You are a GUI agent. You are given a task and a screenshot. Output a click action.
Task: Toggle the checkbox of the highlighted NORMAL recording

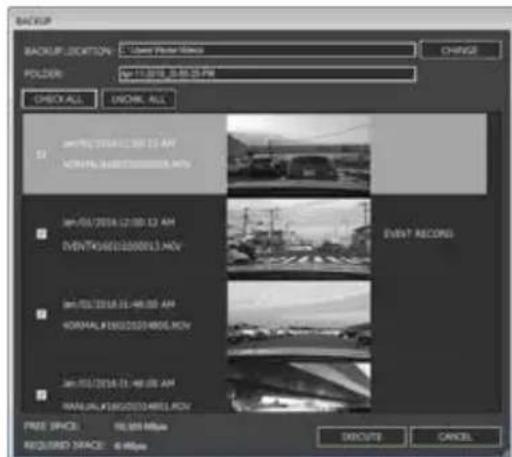(41, 154)
